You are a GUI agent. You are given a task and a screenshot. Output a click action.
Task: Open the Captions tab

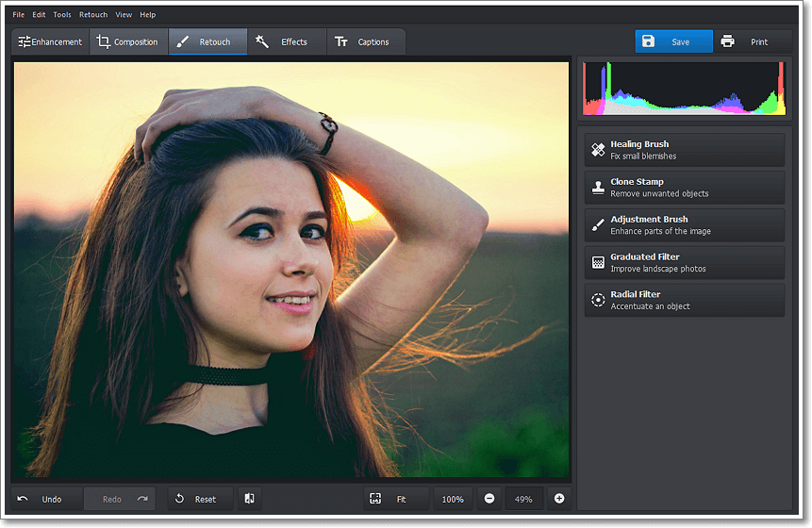pyautogui.click(x=366, y=41)
